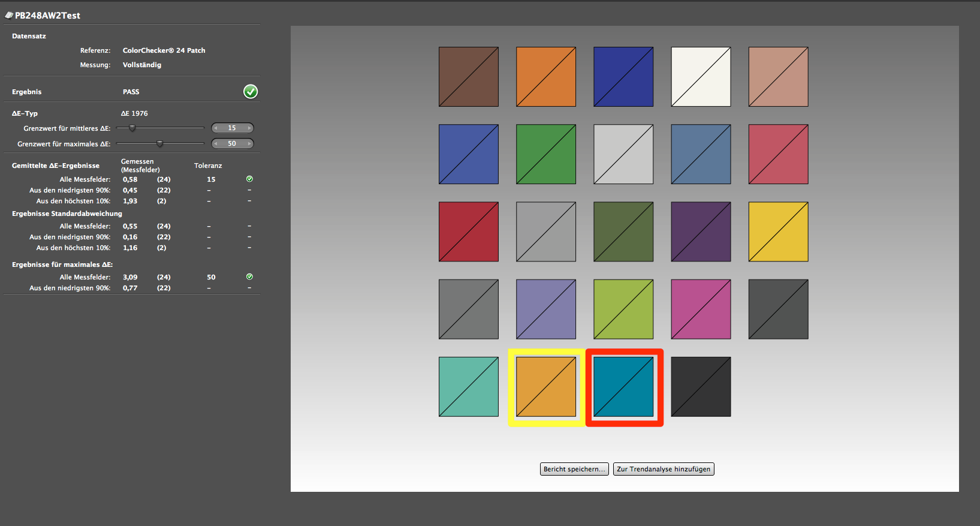Click the Grenzwert für maximales ΔE slider handle
Image resolution: width=980 pixels, height=526 pixels.
pos(159,143)
